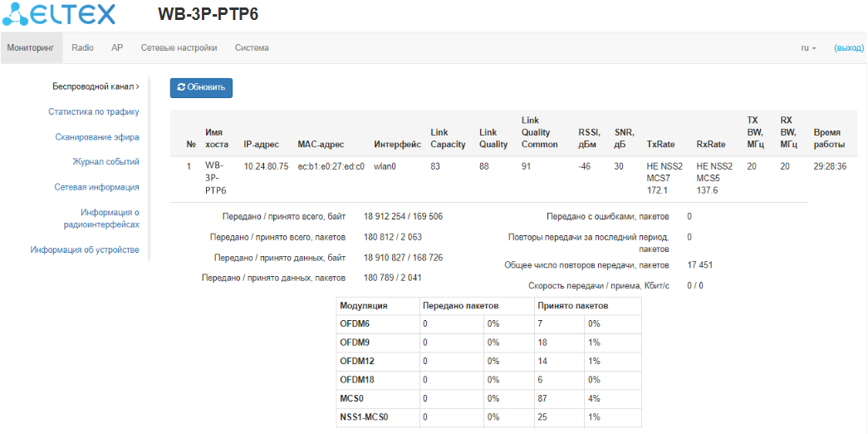
Task: Open the Мониторинг tab
Action: [31, 47]
